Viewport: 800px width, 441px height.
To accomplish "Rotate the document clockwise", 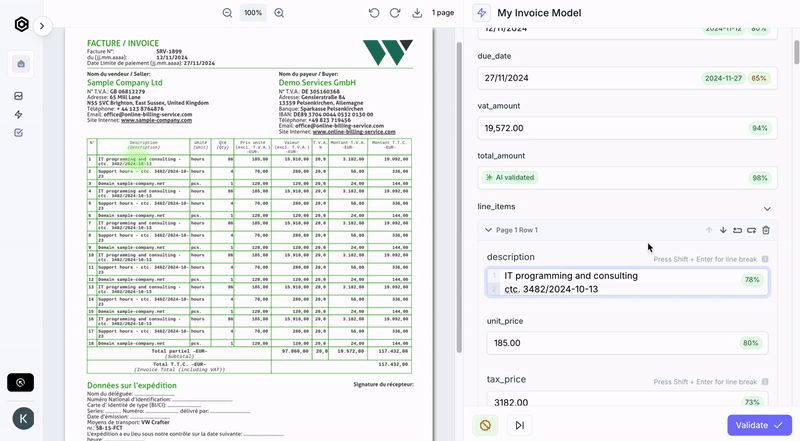I will (x=395, y=13).
